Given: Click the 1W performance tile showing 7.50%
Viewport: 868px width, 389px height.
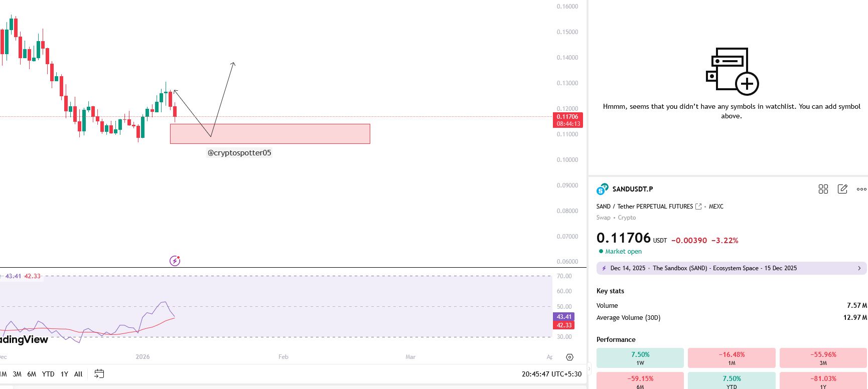Looking at the screenshot, I should (640, 358).
